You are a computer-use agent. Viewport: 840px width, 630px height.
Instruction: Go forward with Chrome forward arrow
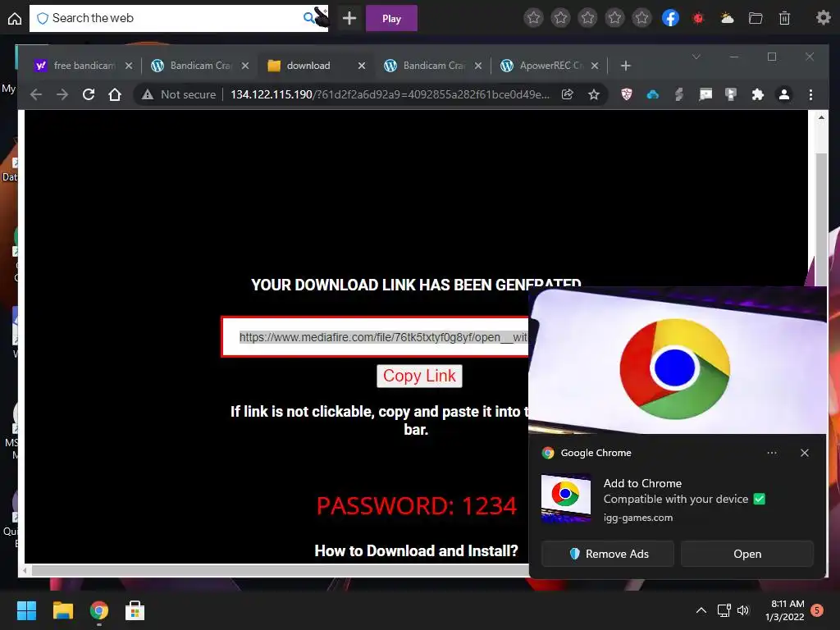pos(62,95)
